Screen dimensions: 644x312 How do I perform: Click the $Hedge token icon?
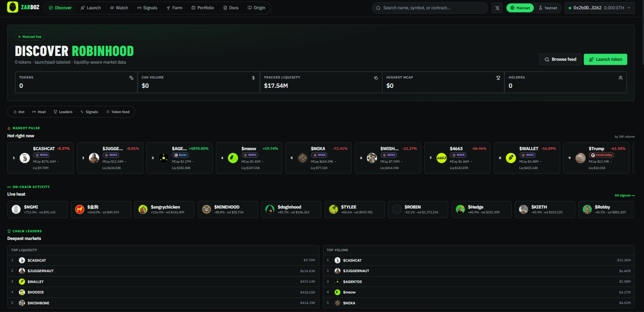click(x=460, y=209)
